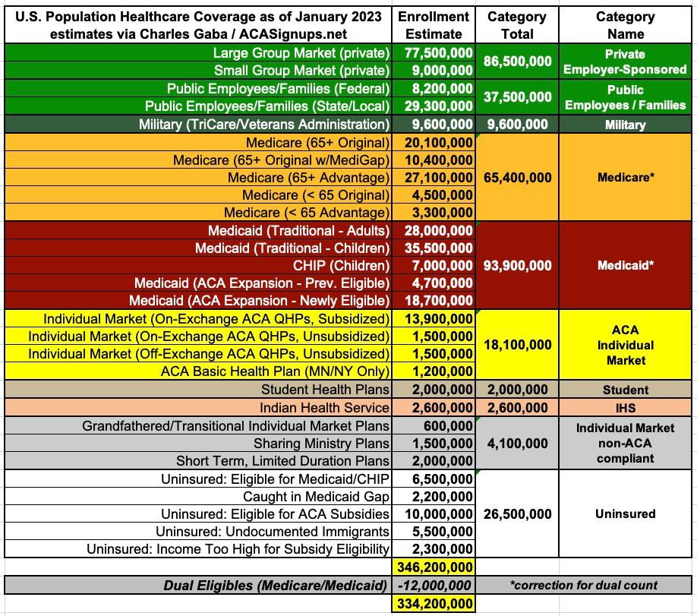Select the Dual Eligibles (Medicare/Medicaid) cell

coord(276,586)
